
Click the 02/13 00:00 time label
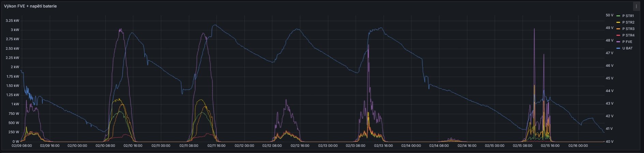(x=328, y=146)
